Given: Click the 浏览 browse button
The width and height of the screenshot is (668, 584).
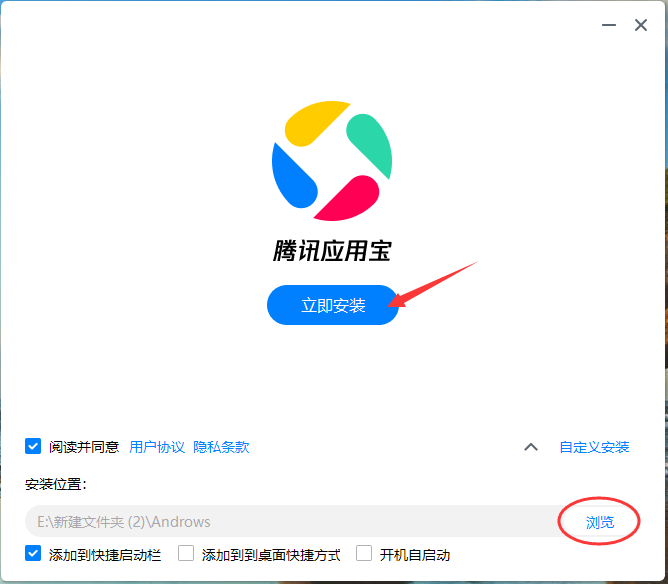Looking at the screenshot, I should tap(600, 522).
